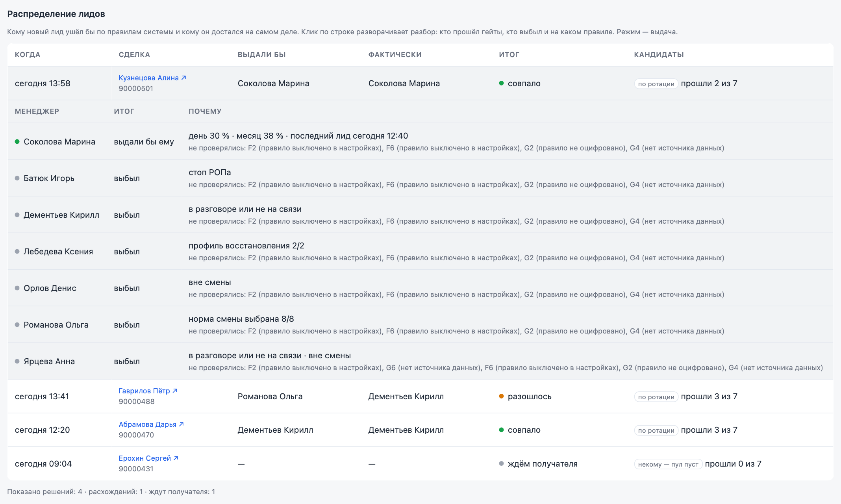Expand the сегодня 12:20 decision row
The image size is (841, 504).
(420, 430)
